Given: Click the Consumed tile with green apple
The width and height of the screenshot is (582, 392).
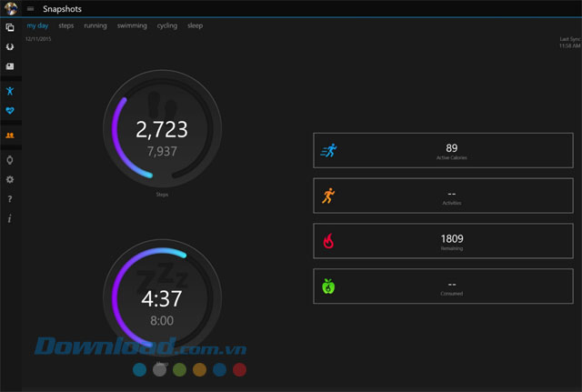Looking at the screenshot, I should click(444, 286).
